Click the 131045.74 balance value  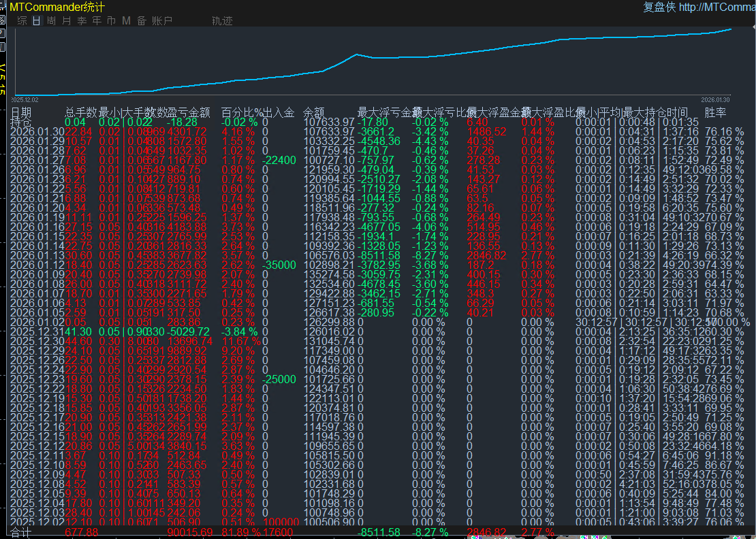coord(329,341)
